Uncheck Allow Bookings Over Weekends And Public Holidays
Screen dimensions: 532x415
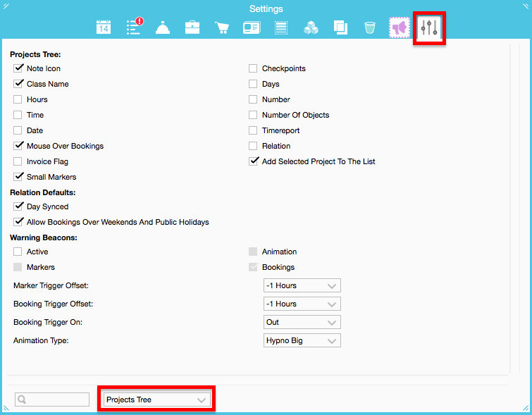point(18,222)
